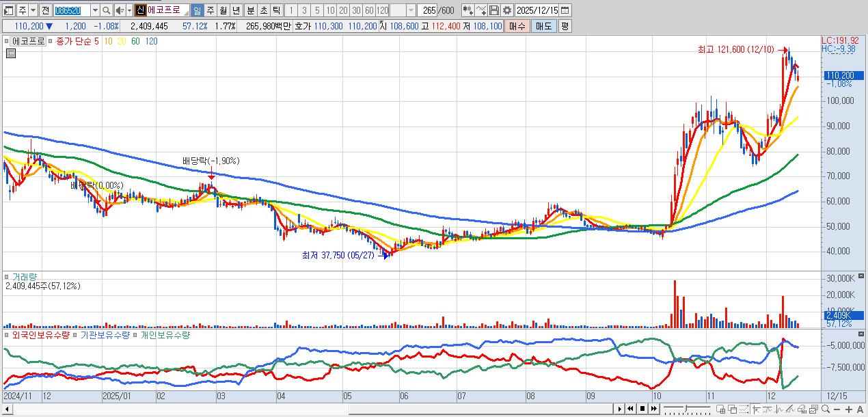This screenshot has height=417, width=868.
Task: Expand the stock code history dropdown
Action: 96,10
